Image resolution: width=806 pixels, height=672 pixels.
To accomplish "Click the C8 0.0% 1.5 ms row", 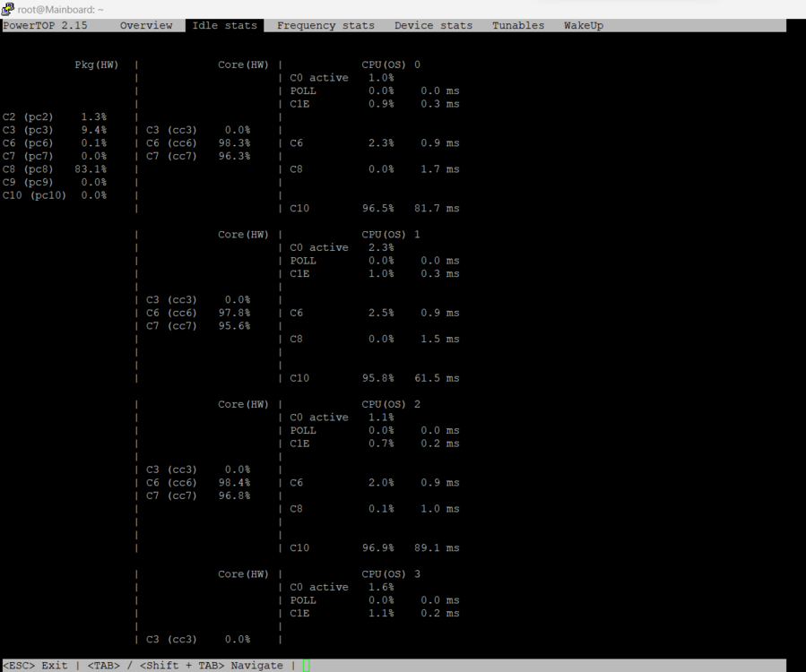I will click(375, 339).
